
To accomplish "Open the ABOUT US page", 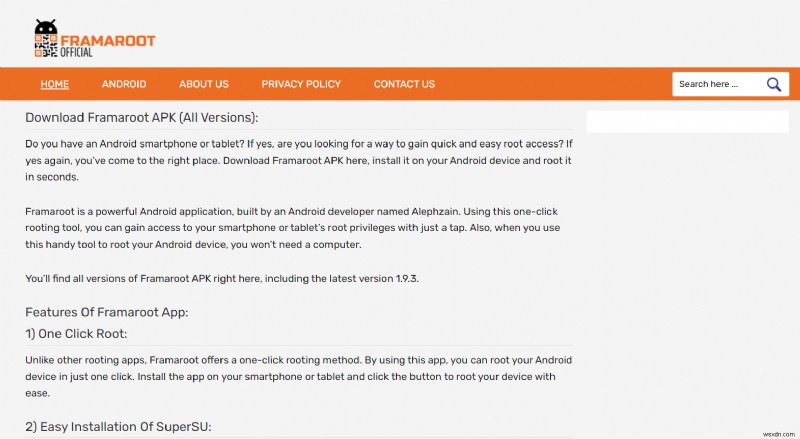I will click(x=204, y=84).
